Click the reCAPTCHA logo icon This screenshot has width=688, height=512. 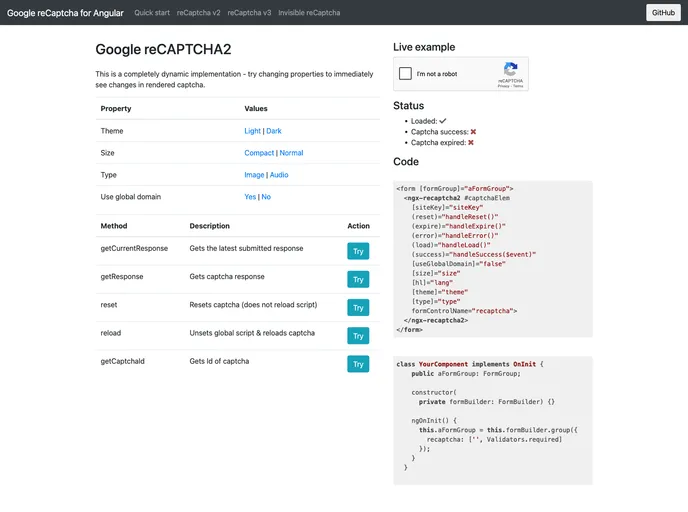[x=510, y=69]
